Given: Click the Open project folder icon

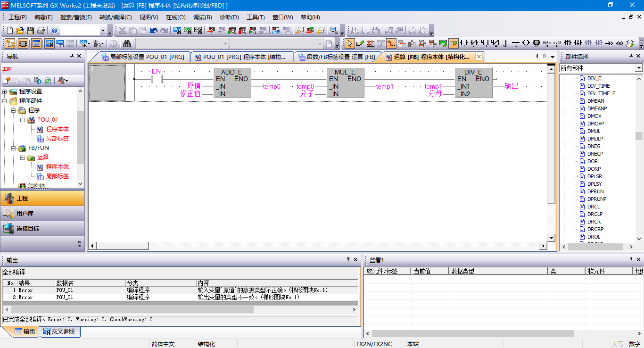Looking at the screenshot, I should tap(20, 31).
